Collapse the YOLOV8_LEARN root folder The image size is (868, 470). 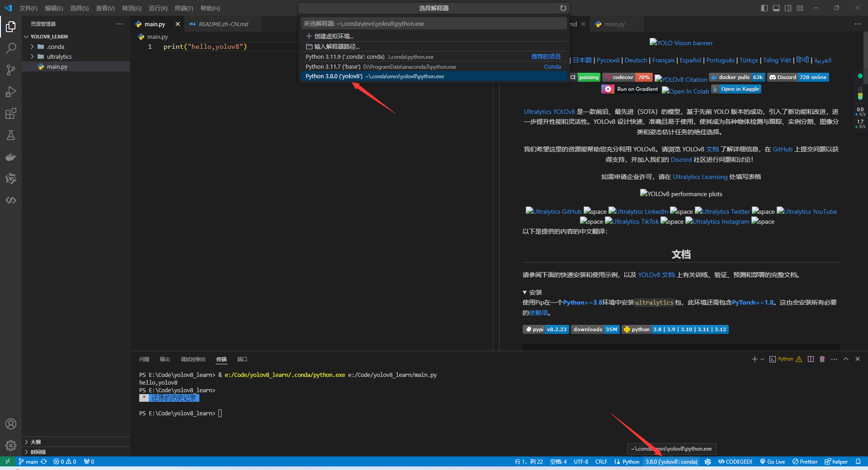26,37
